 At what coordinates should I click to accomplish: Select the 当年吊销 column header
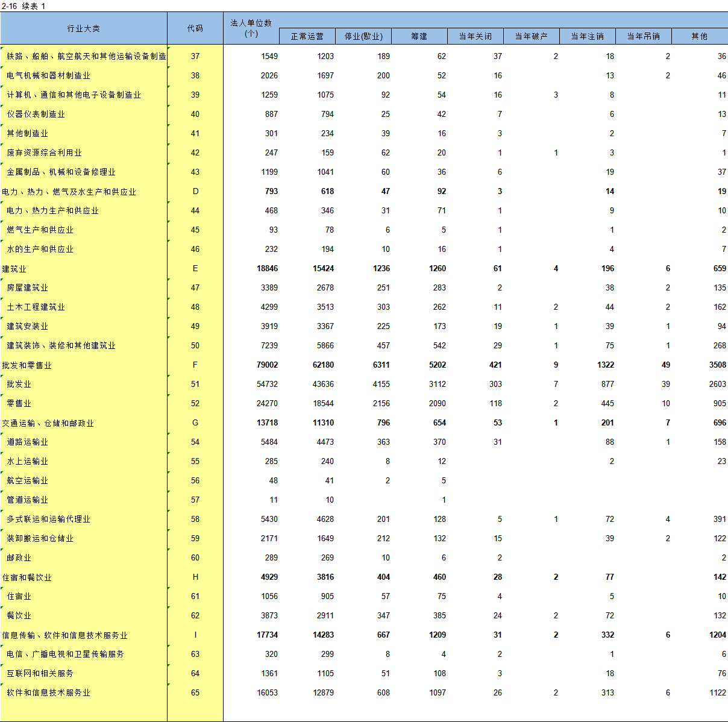[644, 36]
